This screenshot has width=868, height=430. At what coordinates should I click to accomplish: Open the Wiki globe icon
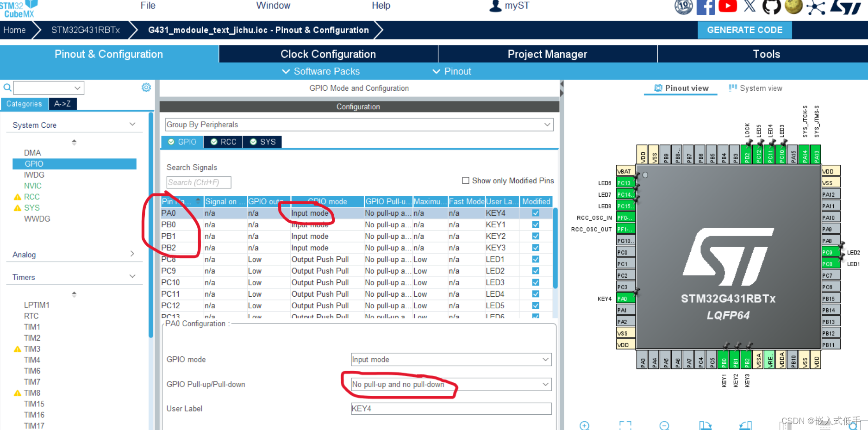(793, 6)
